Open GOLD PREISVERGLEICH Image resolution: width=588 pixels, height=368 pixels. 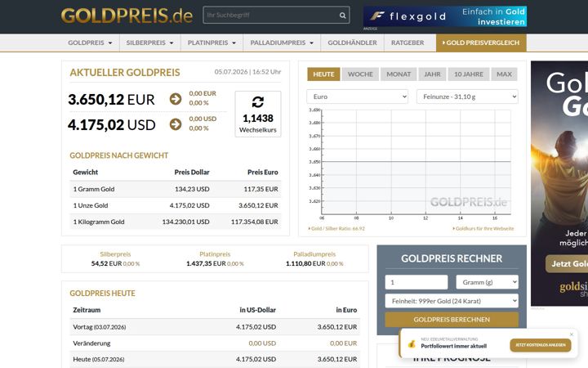point(481,43)
